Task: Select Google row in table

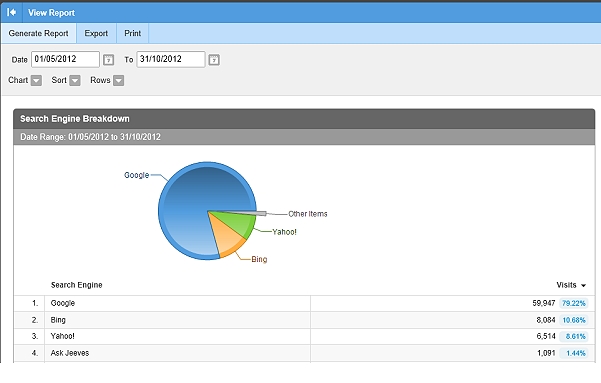Action: (304, 303)
